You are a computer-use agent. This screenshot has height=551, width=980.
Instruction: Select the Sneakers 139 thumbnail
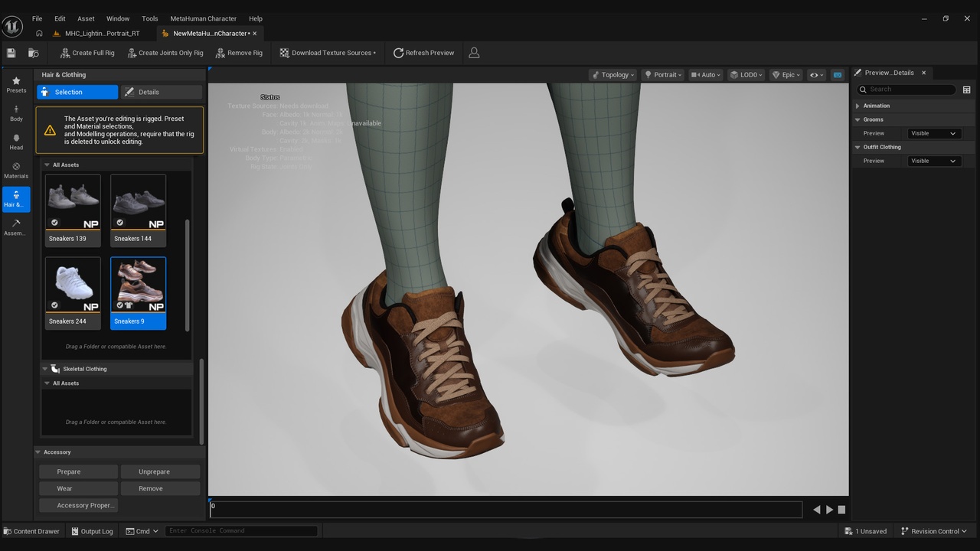click(x=73, y=210)
